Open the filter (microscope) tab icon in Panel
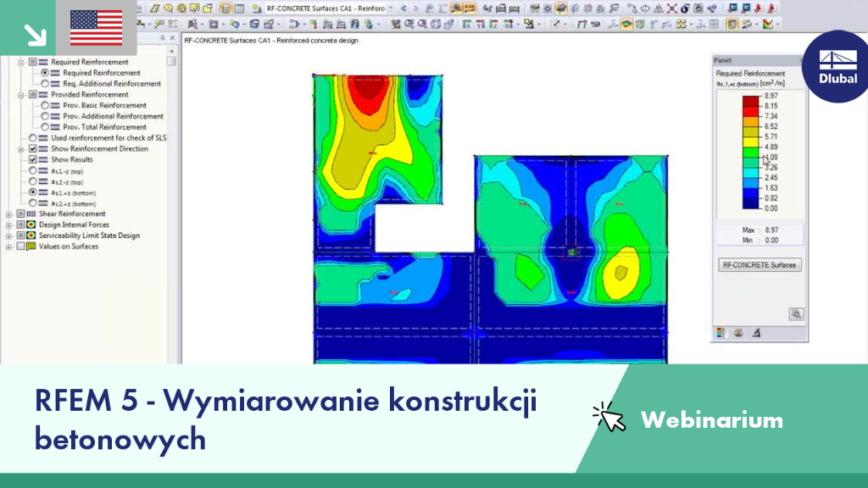The image size is (868, 488). (x=756, y=332)
